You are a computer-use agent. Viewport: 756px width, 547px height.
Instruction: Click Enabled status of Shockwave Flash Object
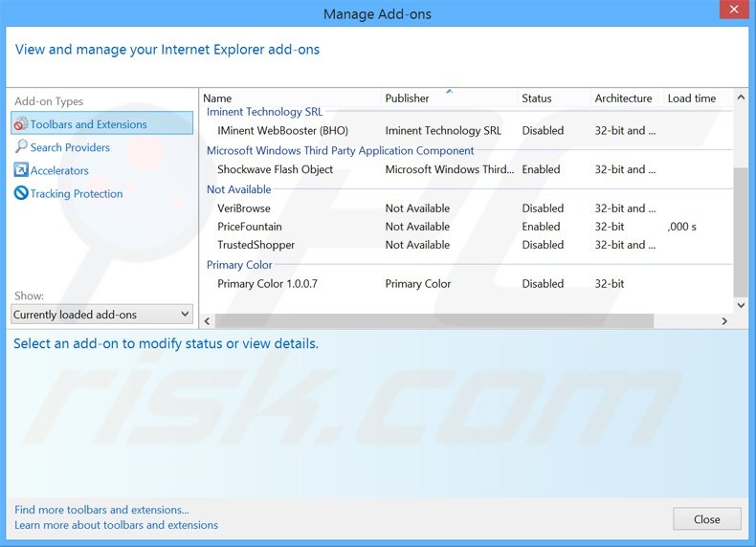[541, 169]
